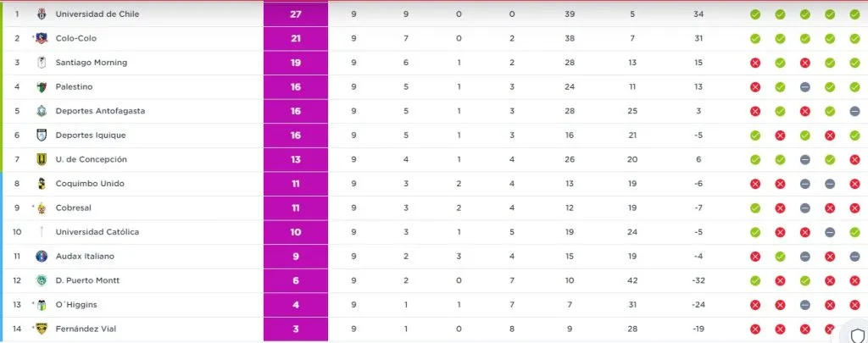Click the U. de Concepción crest

[40, 159]
